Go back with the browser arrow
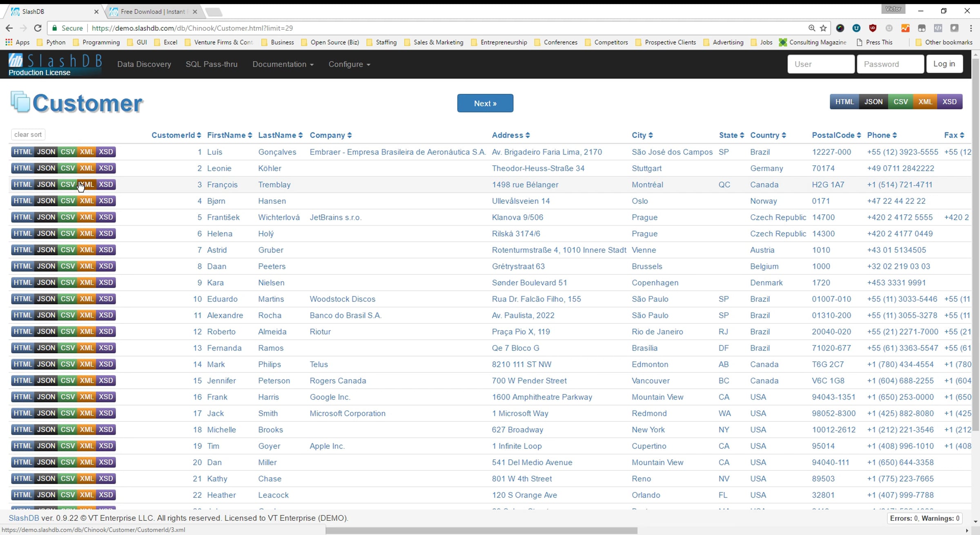Screen dimensions: 980x535 pos(9,28)
